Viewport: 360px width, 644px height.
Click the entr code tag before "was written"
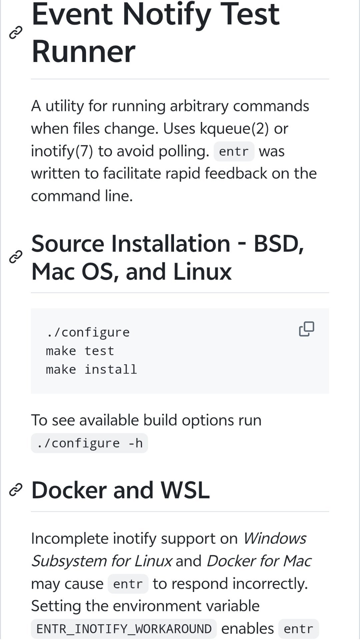coord(234,152)
